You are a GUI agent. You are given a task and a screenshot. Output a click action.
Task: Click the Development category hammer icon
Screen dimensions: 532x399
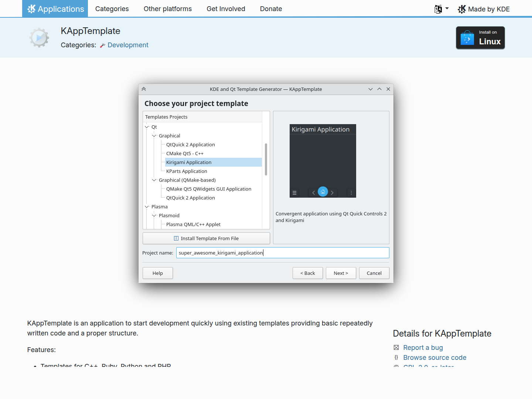103,45
